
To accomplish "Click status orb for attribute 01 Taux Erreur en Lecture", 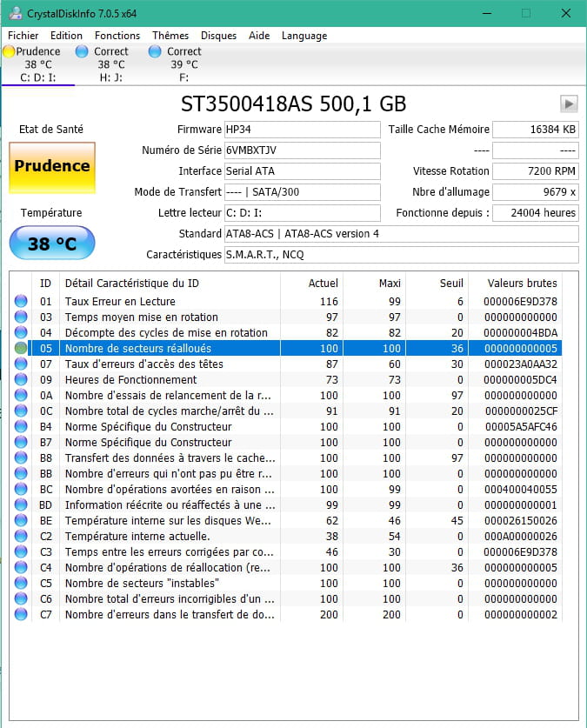I will click(21, 301).
